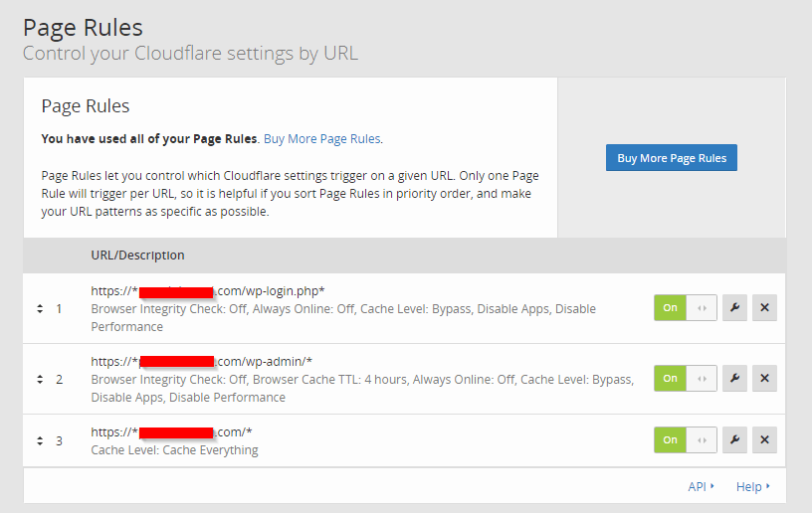The width and height of the screenshot is (812, 513).
Task: Click wrench edit icon for wp-login.php rule
Action: [x=734, y=308]
